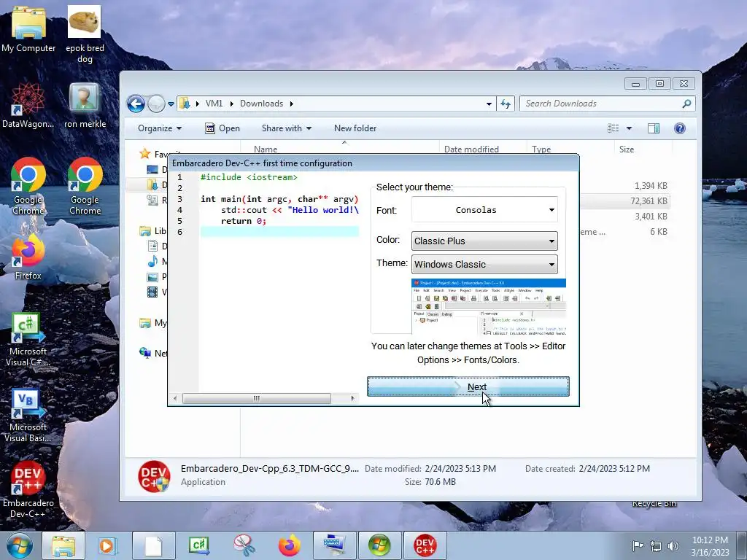Open the Organize menu in Explorer
The height and width of the screenshot is (560, 747).
160,128
